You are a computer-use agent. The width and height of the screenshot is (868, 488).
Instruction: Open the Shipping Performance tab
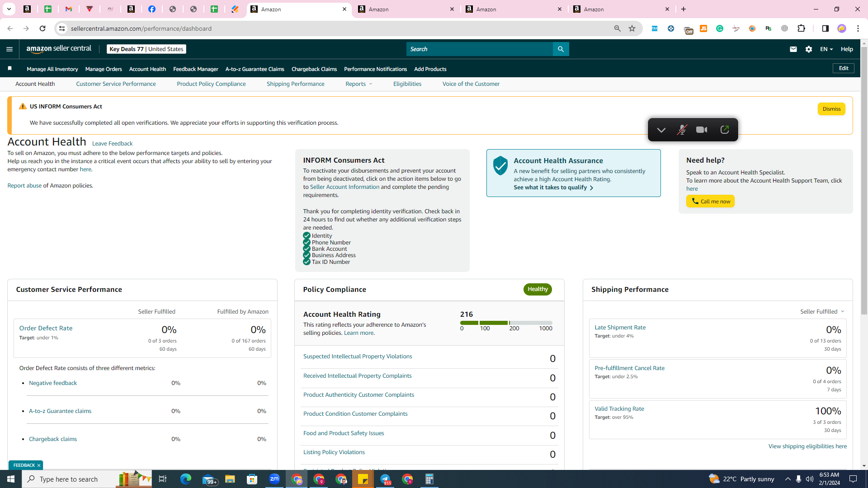pos(296,84)
